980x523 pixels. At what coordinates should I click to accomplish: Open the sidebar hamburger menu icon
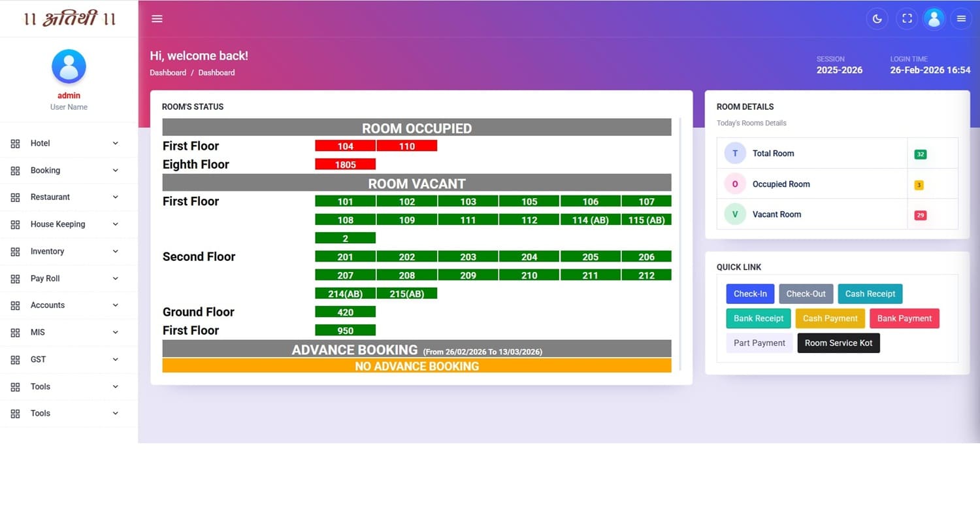pos(157,18)
